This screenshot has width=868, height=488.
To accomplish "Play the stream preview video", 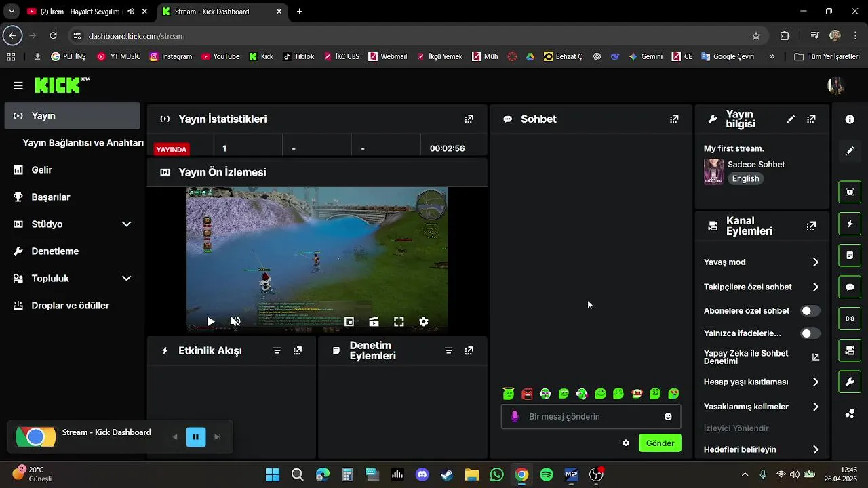I will point(211,322).
